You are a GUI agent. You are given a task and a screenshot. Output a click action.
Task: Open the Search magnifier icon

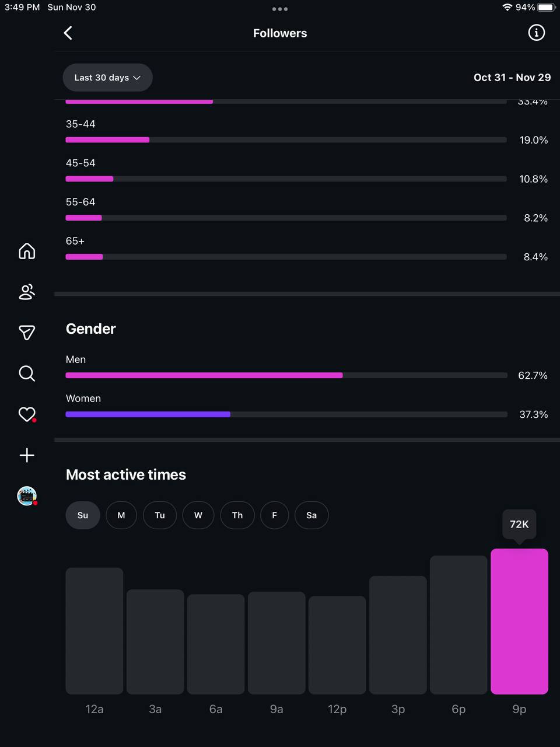click(27, 373)
